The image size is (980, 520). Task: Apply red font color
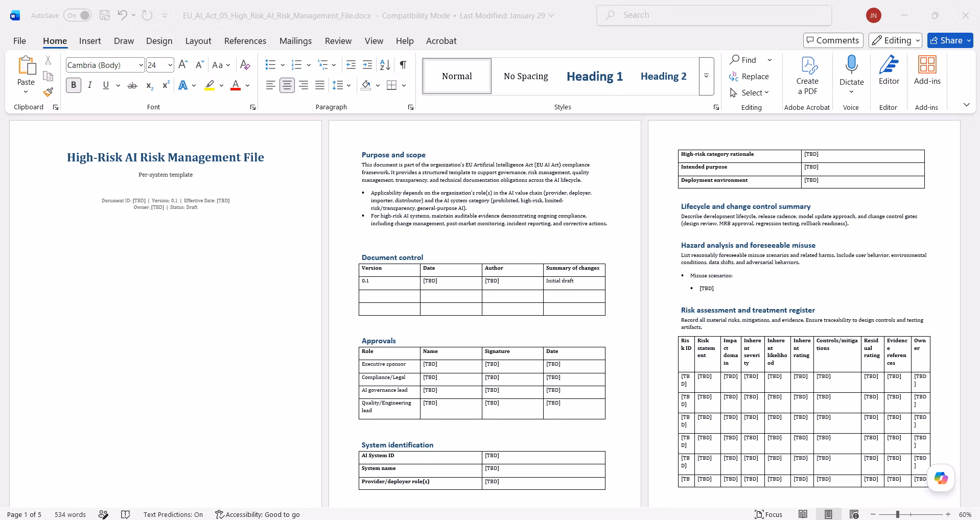click(236, 85)
